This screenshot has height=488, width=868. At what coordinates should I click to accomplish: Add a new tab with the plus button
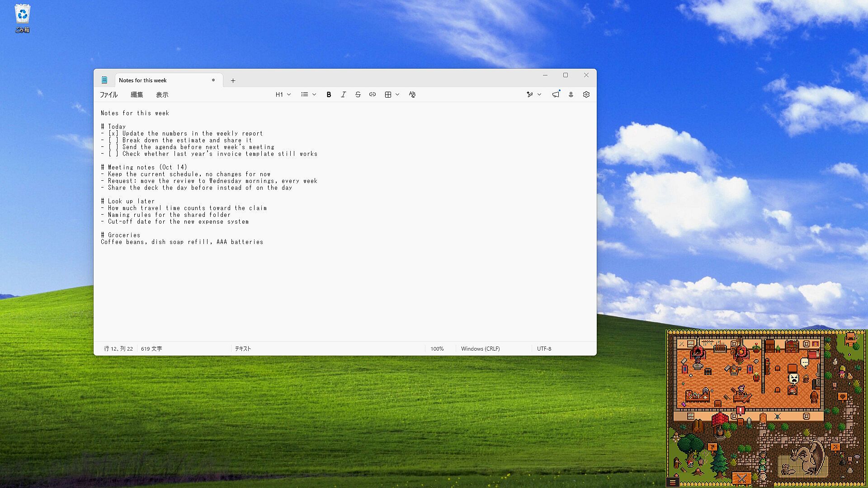233,80
